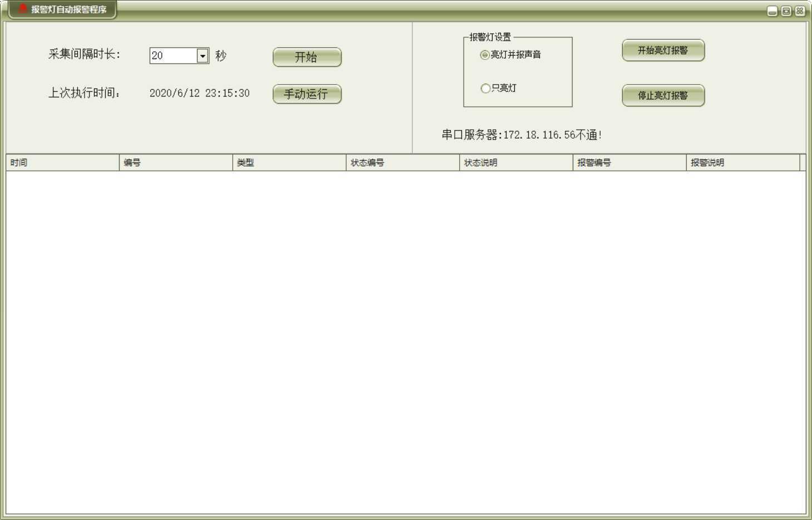Click the 开始 button
Viewport: 812px width, 520px height.
click(307, 57)
